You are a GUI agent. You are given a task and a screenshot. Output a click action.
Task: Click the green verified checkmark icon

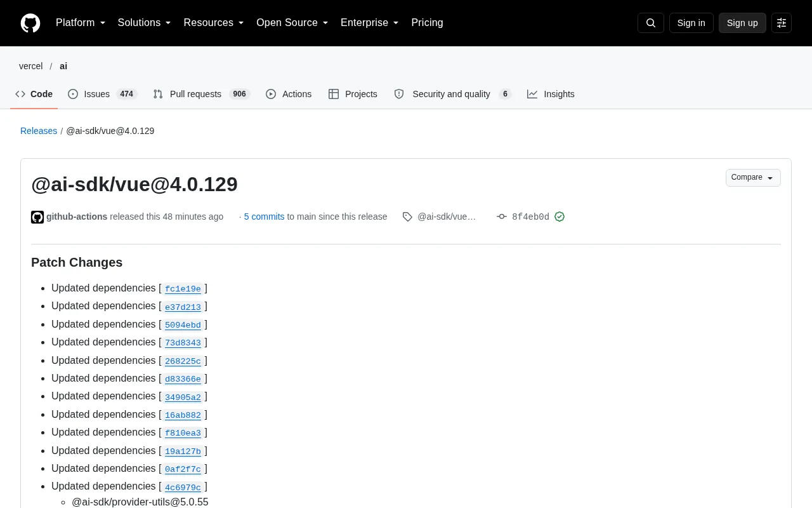(560, 217)
